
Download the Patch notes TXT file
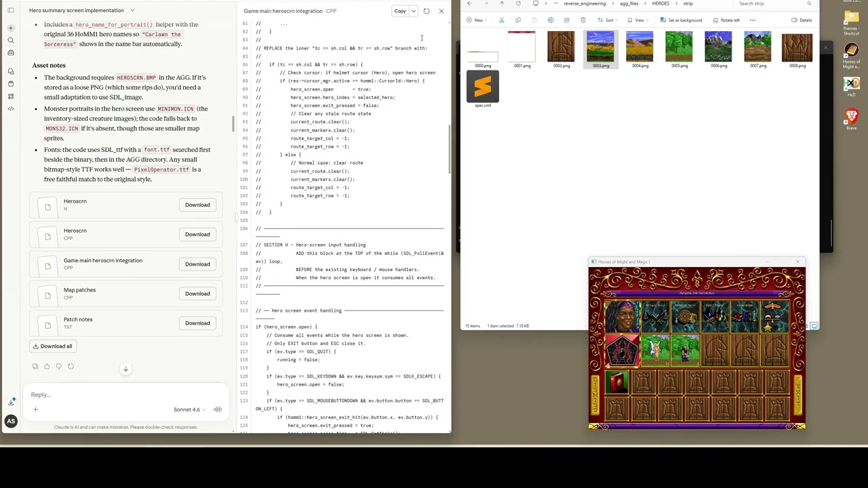click(197, 323)
